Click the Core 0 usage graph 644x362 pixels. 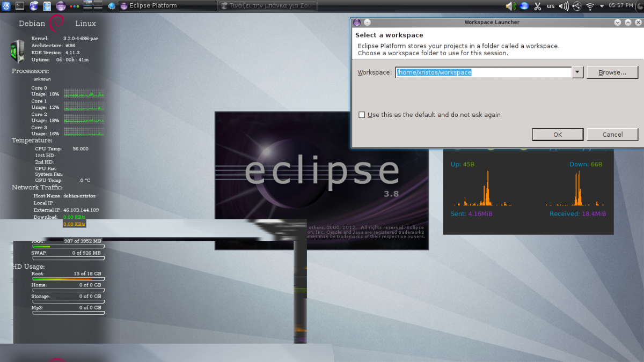click(84, 93)
